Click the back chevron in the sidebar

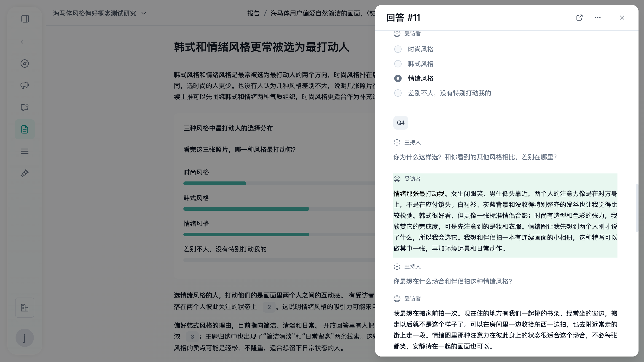tap(22, 41)
